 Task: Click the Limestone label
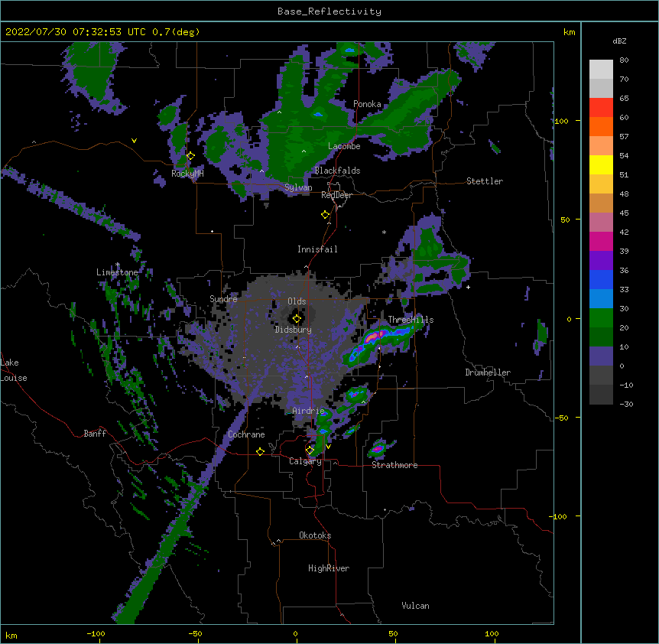[x=117, y=272]
